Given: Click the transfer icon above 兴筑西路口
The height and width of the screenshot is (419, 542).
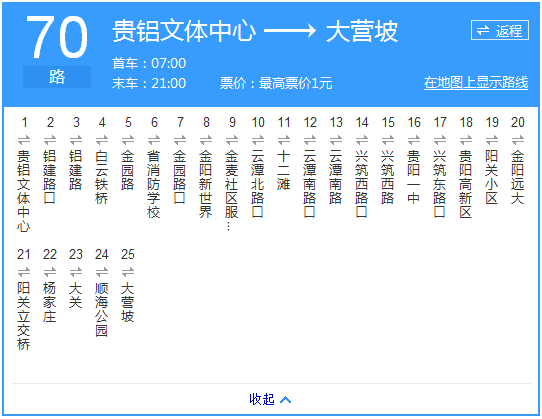Looking at the screenshot, I should click(362, 140).
